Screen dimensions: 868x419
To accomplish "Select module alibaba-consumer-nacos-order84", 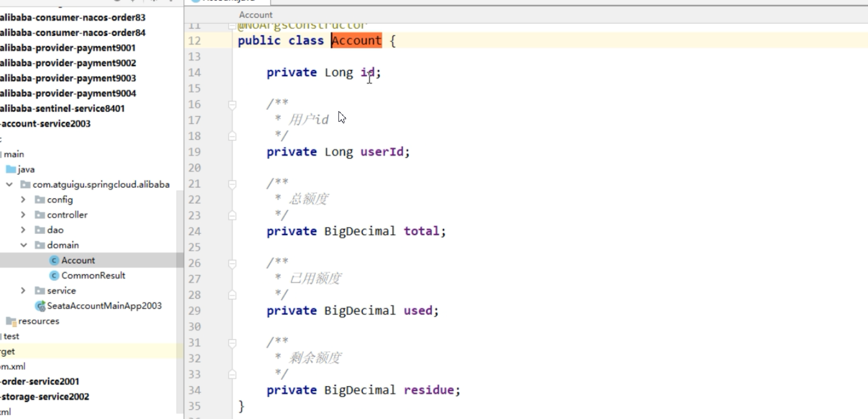I will pos(72,32).
